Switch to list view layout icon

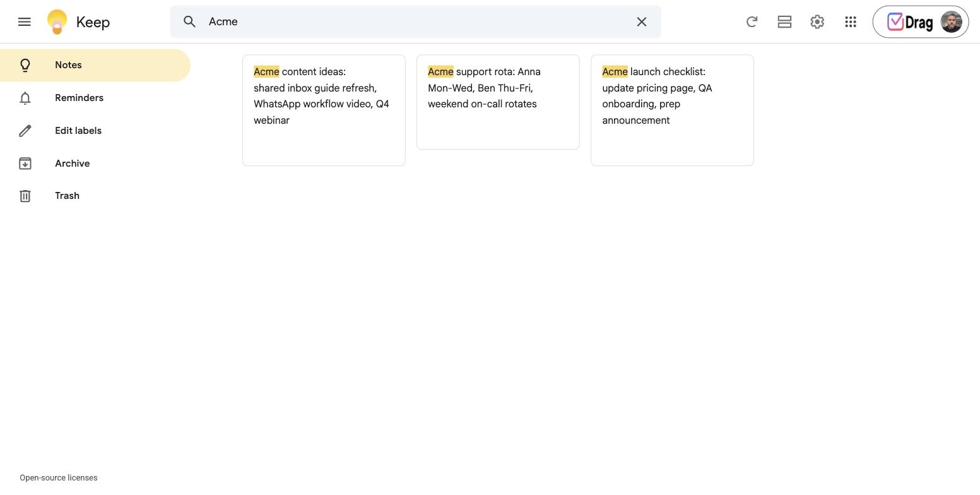784,21
